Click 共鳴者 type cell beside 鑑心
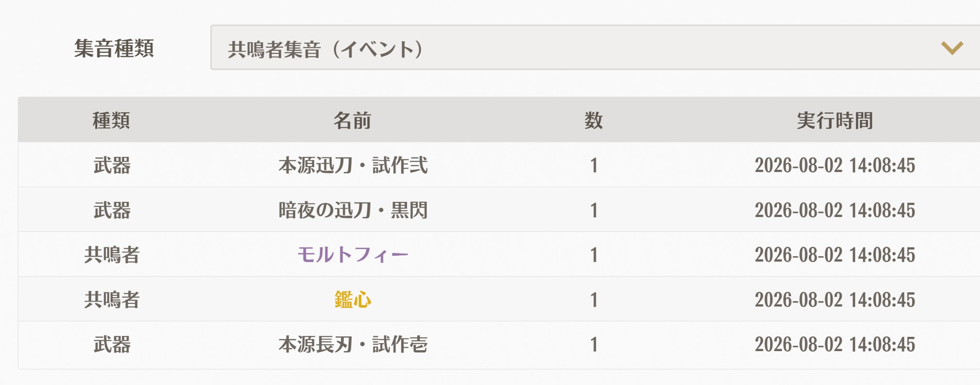Screen dimensions: 980x385 (112, 300)
